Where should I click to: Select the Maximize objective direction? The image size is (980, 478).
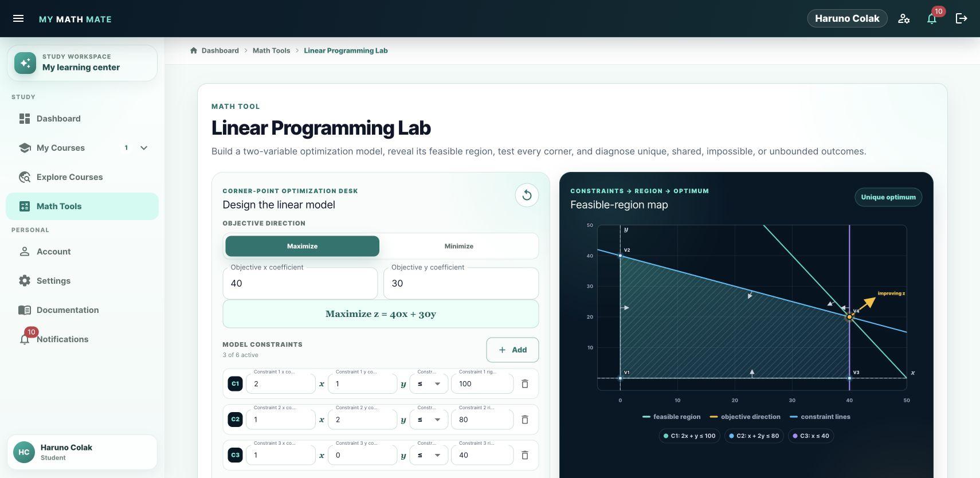302,246
